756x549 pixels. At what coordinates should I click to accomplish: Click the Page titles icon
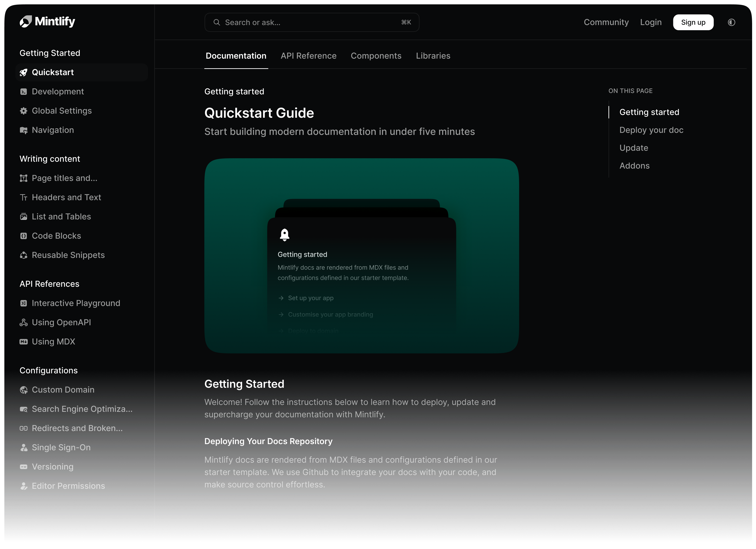pos(23,178)
